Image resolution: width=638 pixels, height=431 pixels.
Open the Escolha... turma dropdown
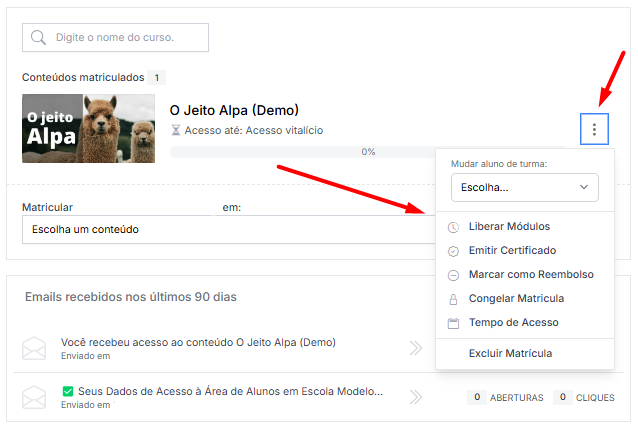(x=524, y=188)
